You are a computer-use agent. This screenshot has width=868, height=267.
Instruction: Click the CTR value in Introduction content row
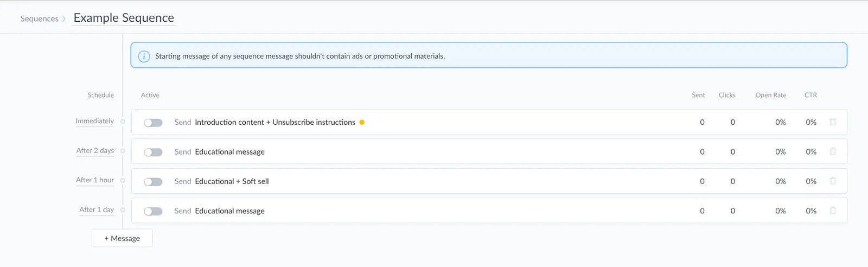[811, 122]
